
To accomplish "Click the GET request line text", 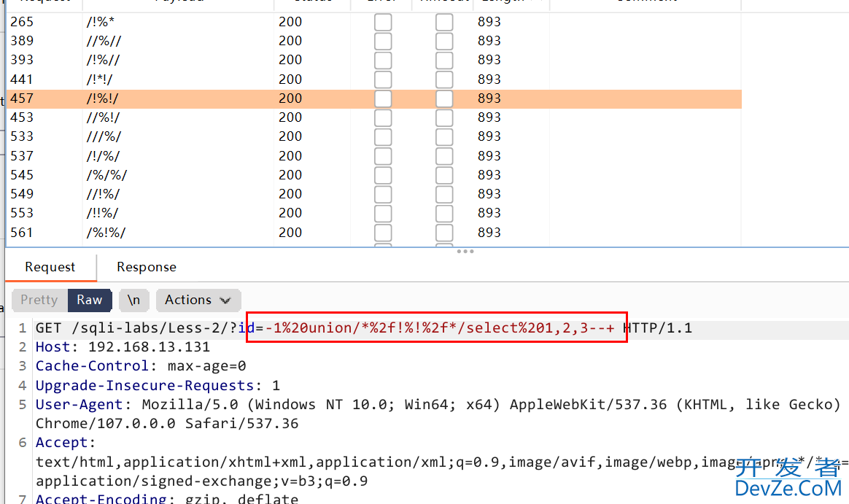I will point(364,328).
